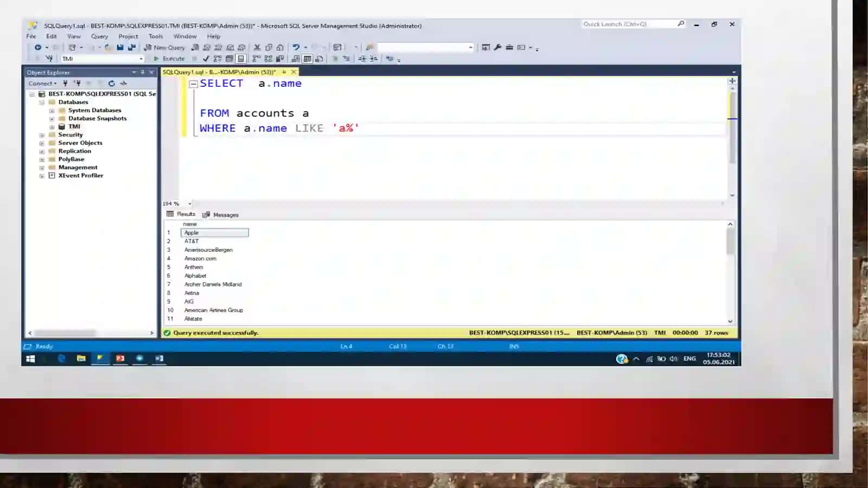
Task: Click the Cut scissors icon
Action: (257, 48)
